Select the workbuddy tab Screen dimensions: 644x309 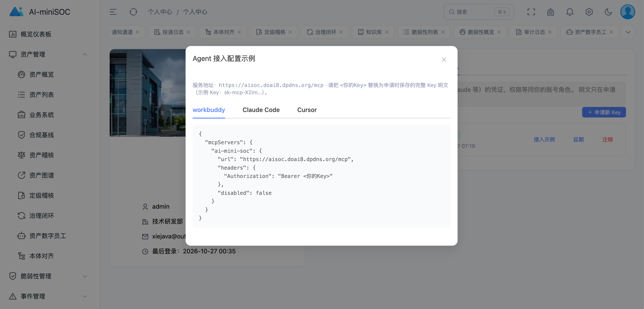tap(209, 110)
